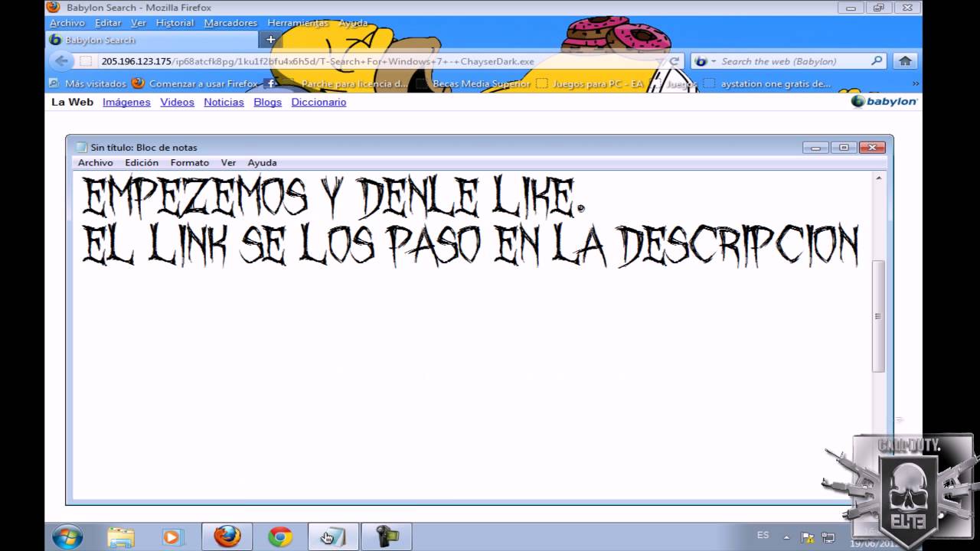Open the Comenzar a usar Firefox bookmark
Viewport: 980px width, 551px height.
[x=195, y=83]
